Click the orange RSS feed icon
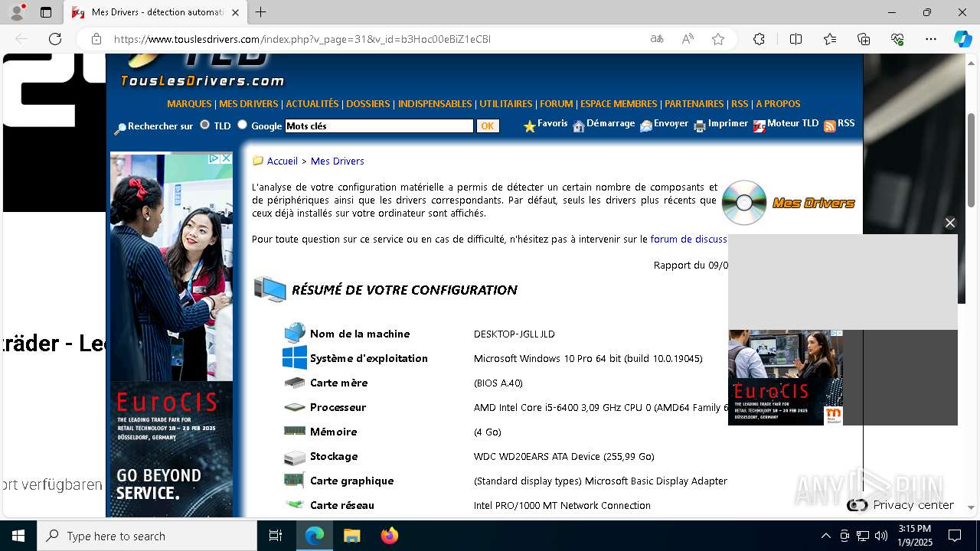 [830, 126]
